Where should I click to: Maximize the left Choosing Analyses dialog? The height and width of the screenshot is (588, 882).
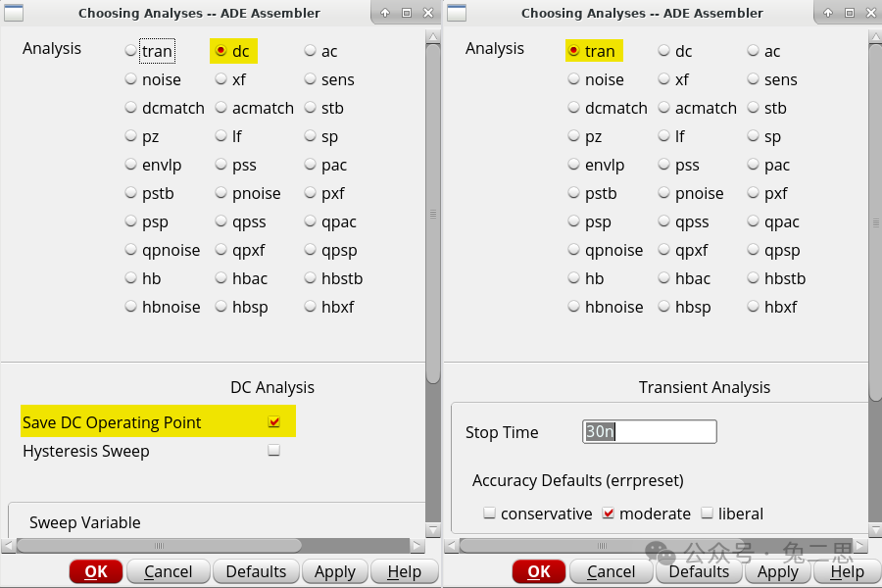(x=407, y=13)
